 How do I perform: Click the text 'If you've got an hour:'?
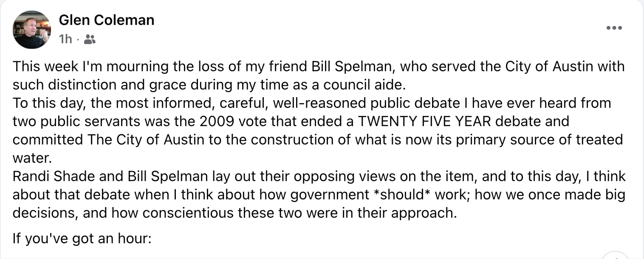82,239
